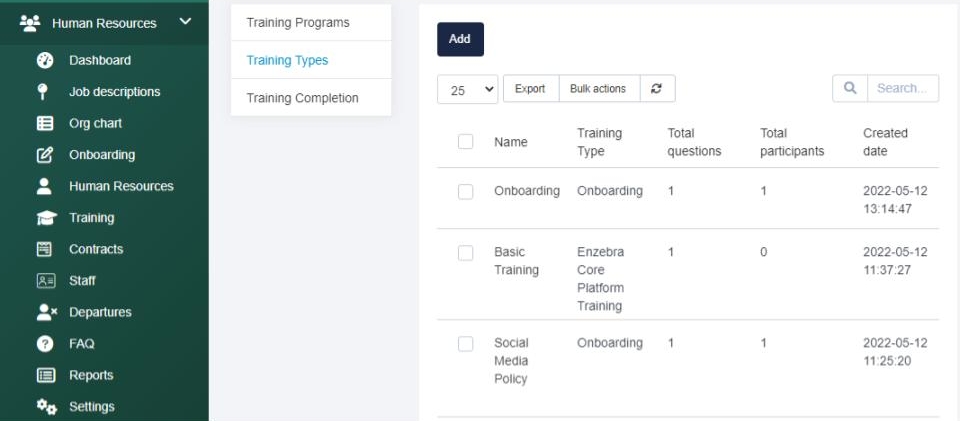This screenshot has width=960, height=421.
Task: Switch to Training Programs tab
Action: 298,22
